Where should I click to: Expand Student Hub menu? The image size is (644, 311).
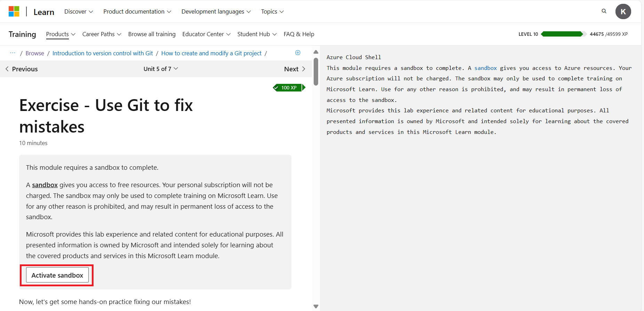pos(257,34)
